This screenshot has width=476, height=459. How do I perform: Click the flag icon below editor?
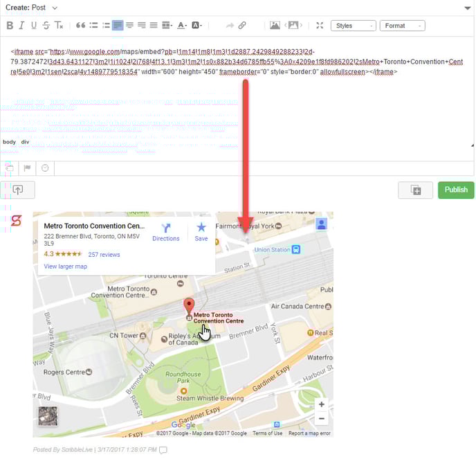coord(27,168)
